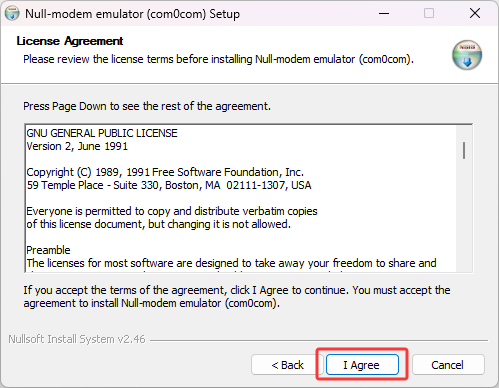
Task: Close the Setup window with the X
Action: [x=475, y=14]
